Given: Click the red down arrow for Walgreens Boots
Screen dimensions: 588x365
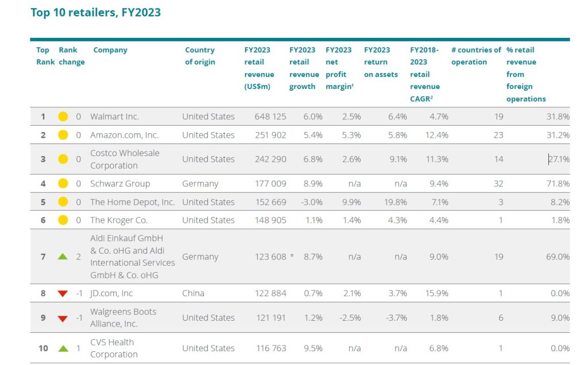Looking at the screenshot, I should tap(63, 319).
